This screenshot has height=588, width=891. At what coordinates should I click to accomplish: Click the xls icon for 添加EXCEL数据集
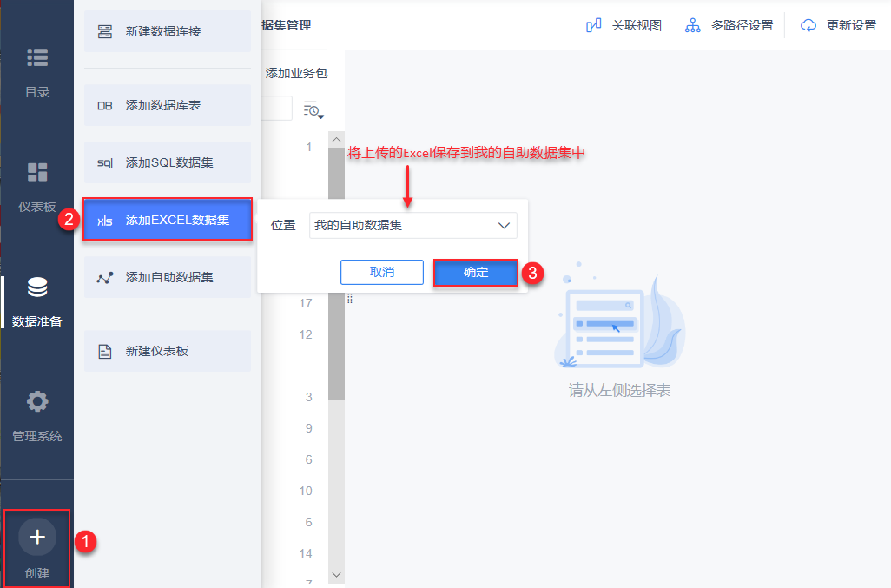(x=104, y=221)
